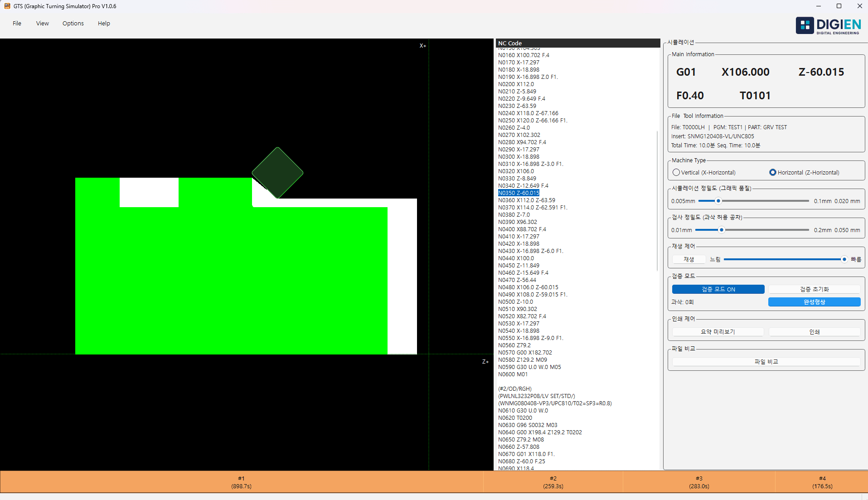Open the View menu

[x=42, y=23]
